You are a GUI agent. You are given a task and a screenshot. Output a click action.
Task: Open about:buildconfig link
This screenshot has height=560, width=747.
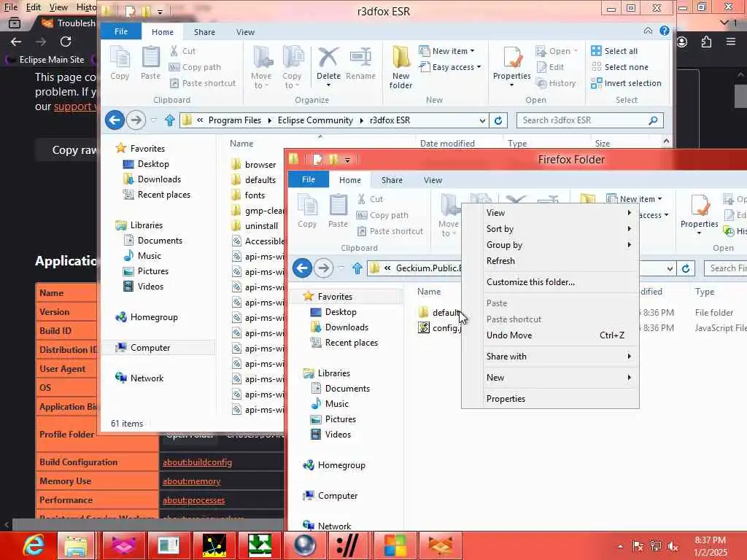pyautogui.click(x=197, y=462)
